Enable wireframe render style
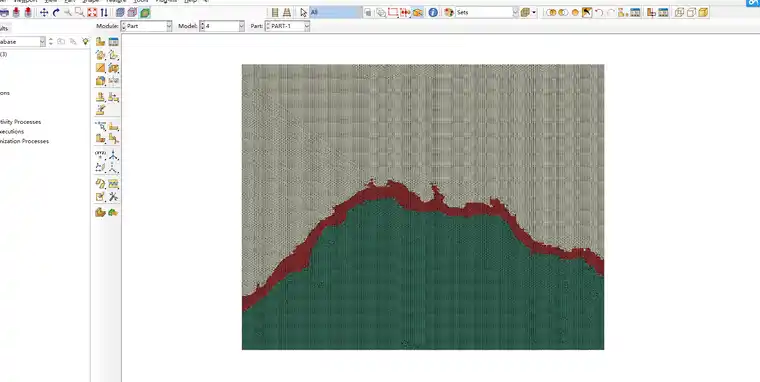 pos(120,13)
